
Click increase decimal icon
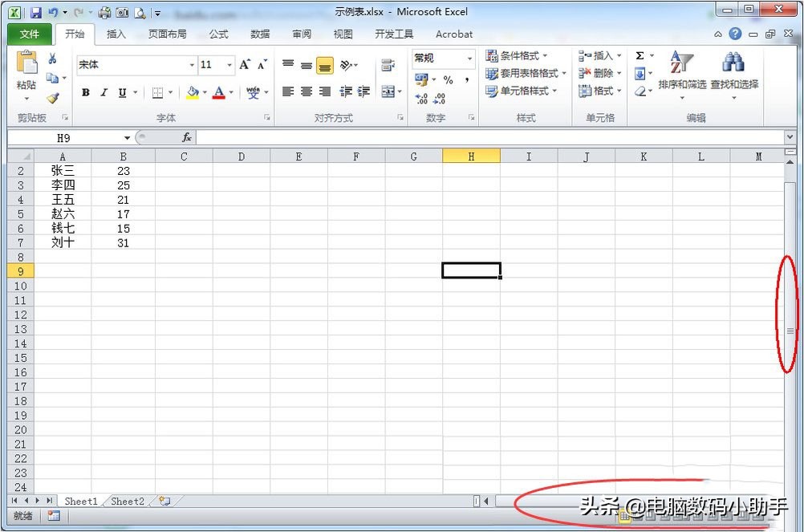tap(421, 99)
